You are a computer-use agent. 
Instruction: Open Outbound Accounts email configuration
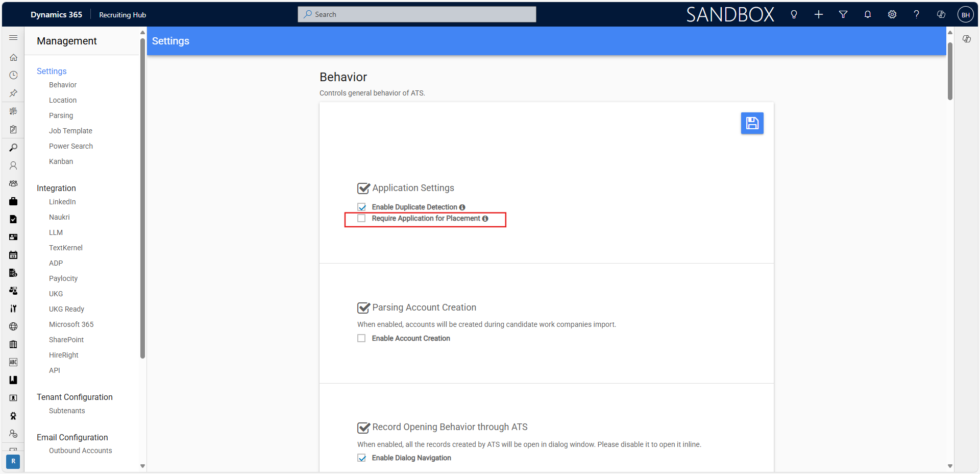coord(80,451)
